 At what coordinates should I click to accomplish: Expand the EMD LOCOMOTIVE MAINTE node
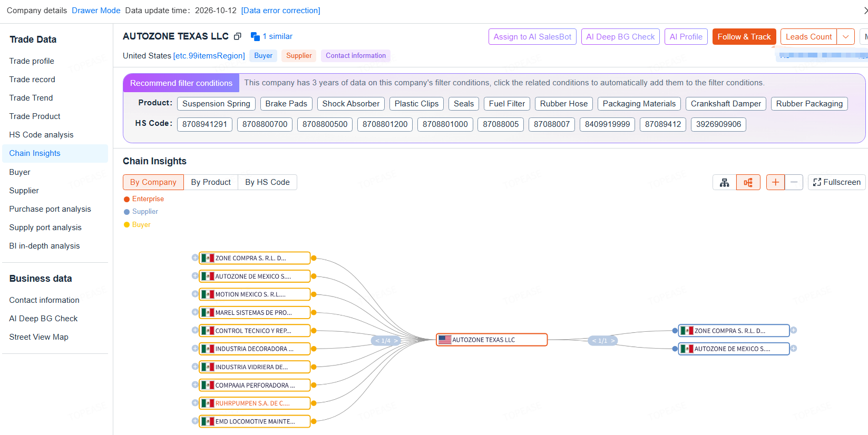[x=195, y=421]
